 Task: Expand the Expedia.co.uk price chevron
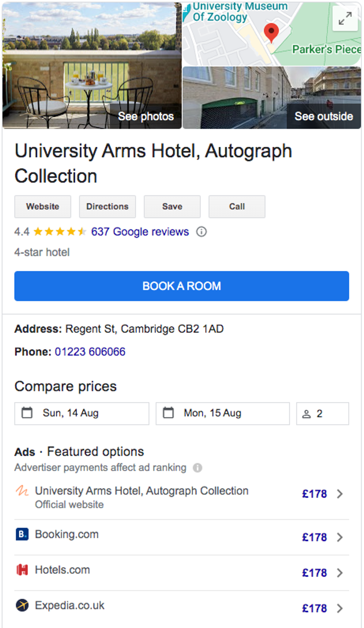[339, 608]
